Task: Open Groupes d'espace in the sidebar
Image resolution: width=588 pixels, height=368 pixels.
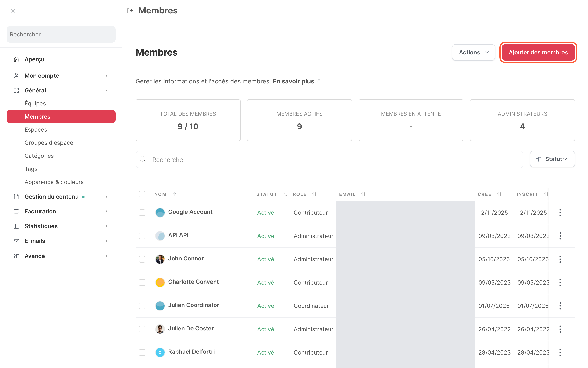Action: (x=49, y=143)
